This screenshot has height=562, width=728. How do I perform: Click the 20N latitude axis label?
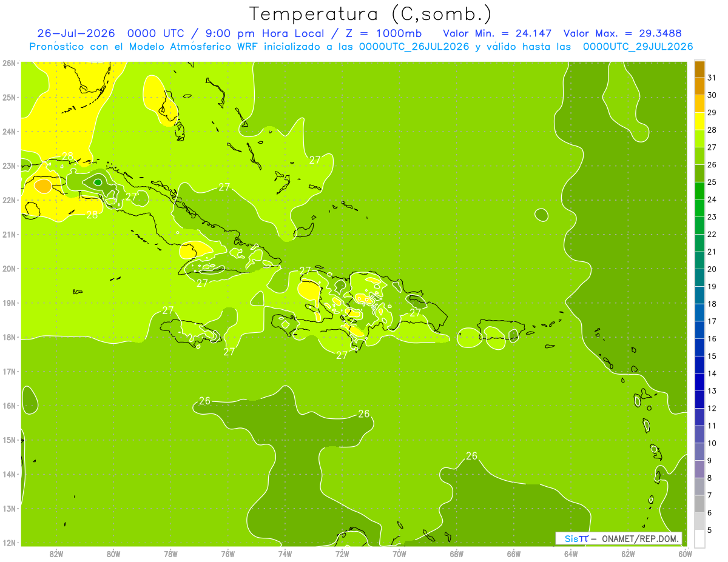(9, 269)
